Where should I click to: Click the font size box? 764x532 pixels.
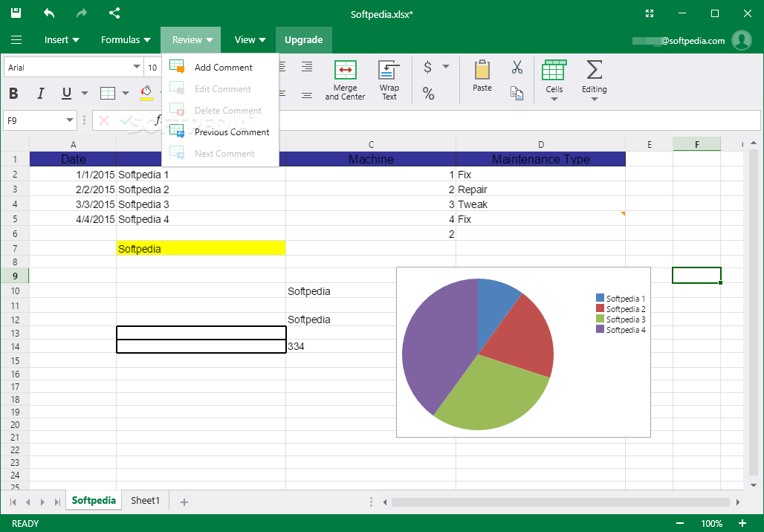point(153,67)
